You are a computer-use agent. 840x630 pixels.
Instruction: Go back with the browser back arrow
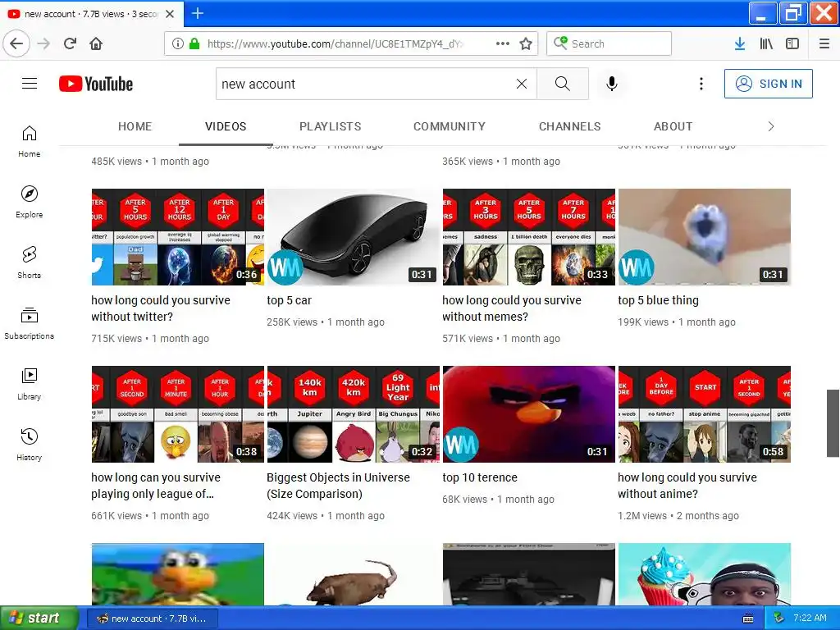click(16, 43)
